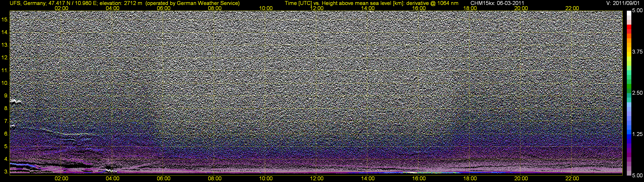The width and height of the screenshot is (644, 182).
Task: Click the 04:00 label on bottom axis
Action: click(x=112, y=179)
